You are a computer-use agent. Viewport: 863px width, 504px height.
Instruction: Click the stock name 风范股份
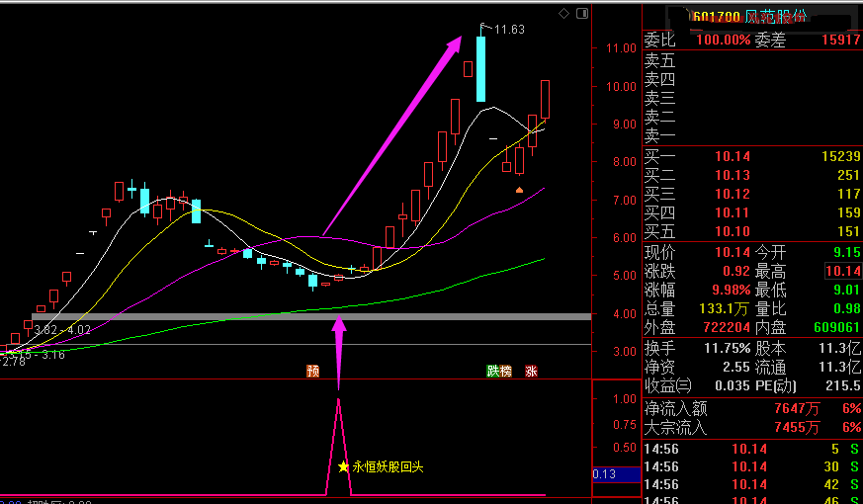point(776,17)
